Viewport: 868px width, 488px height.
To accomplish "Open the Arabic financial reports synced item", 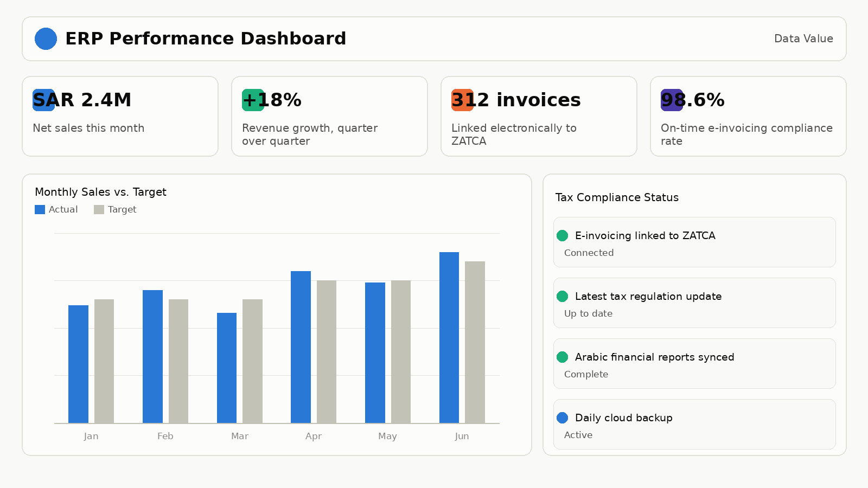I will point(694,363).
